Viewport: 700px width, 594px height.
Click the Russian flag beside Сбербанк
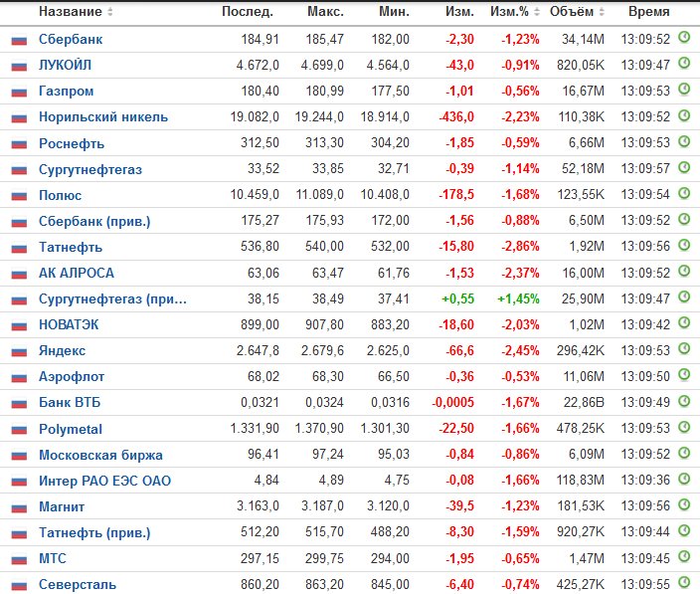pyautogui.click(x=19, y=40)
